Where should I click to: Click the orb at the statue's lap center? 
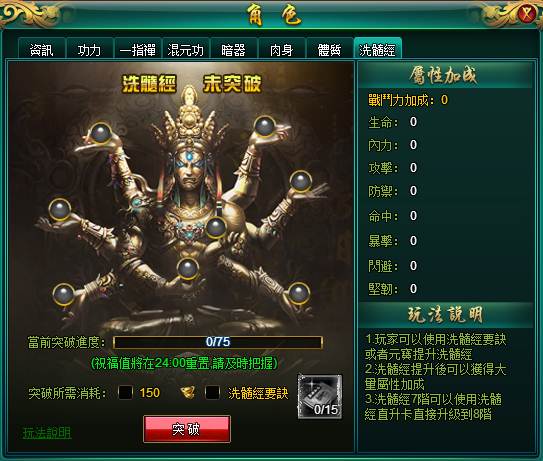tap(188, 269)
